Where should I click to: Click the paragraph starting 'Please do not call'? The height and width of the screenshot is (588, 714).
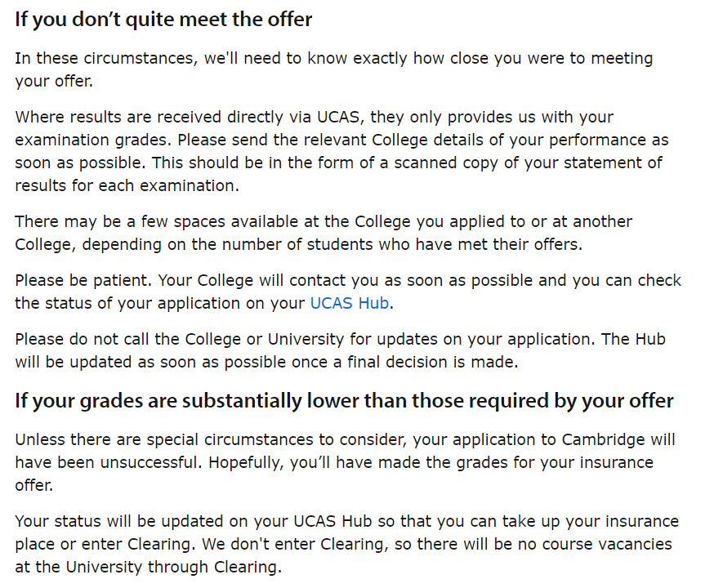pos(340,350)
